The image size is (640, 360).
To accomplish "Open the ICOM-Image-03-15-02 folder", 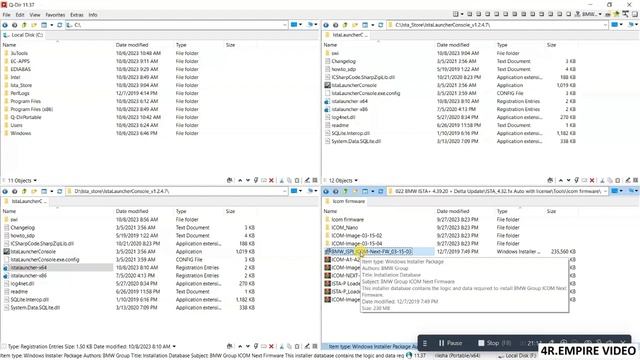I will point(356,236).
